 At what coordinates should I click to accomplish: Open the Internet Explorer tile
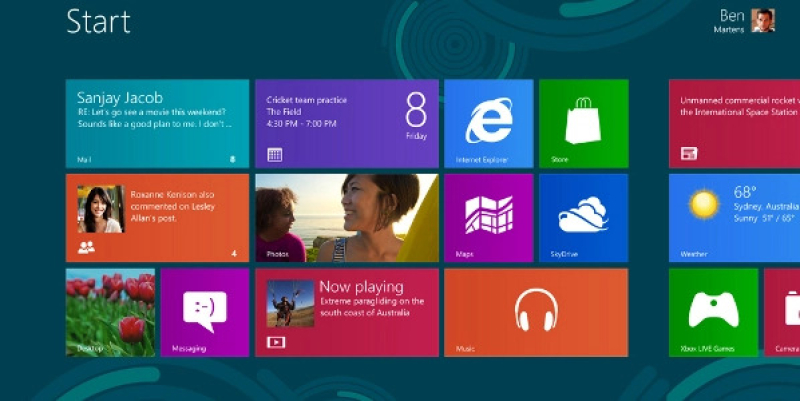pyautogui.click(x=488, y=123)
